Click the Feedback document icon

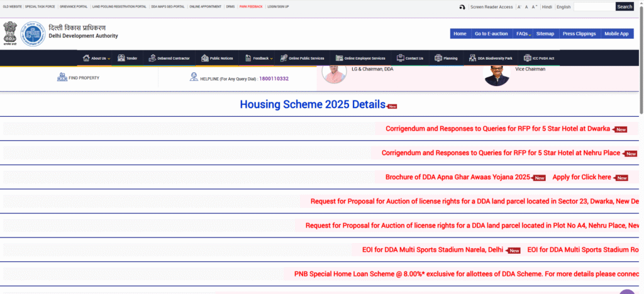click(248, 58)
